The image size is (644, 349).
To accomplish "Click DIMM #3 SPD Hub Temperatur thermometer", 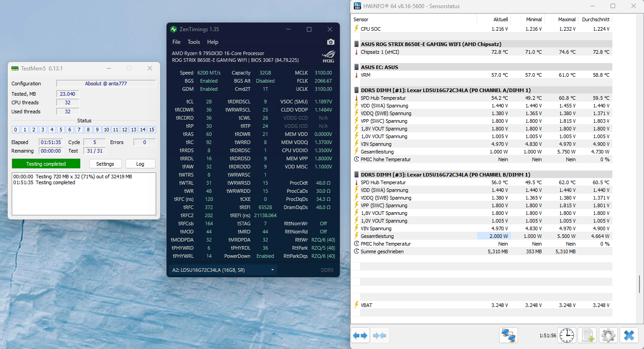I will [357, 182].
